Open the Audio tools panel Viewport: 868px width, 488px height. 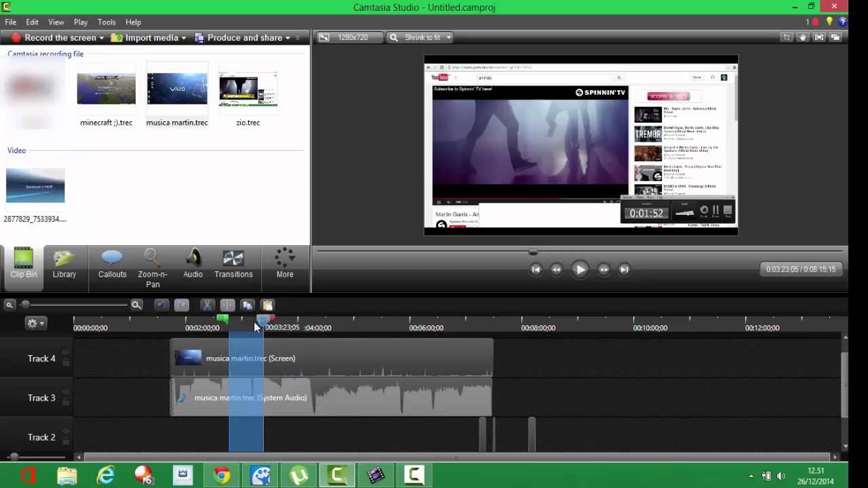[193, 264]
